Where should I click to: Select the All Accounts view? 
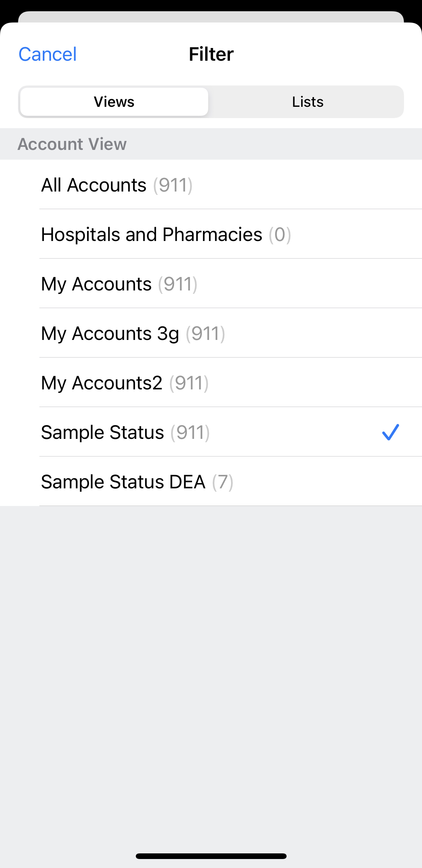coord(94,185)
